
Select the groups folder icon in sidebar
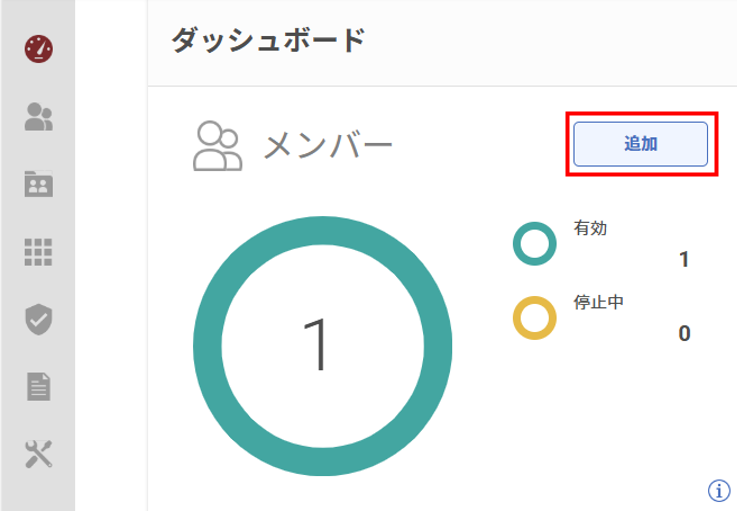[x=38, y=184]
